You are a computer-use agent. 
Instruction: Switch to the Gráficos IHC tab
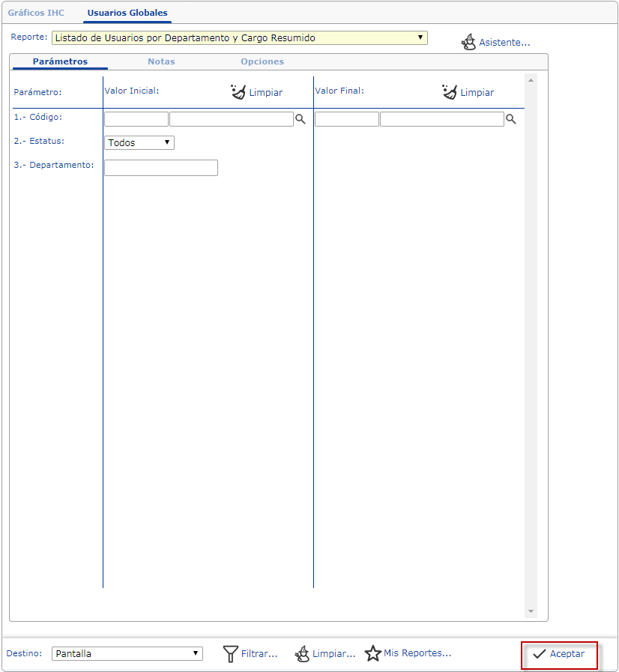coord(36,13)
